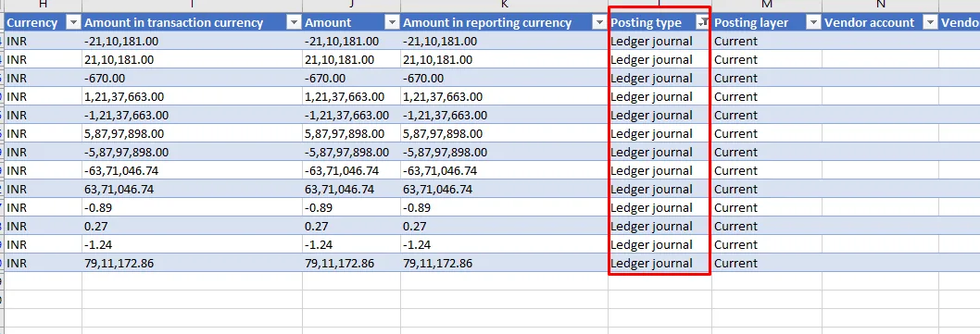Select -5,87,97,898.00 in the transaction currency column
980x334 pixels.
click(192, 152)
